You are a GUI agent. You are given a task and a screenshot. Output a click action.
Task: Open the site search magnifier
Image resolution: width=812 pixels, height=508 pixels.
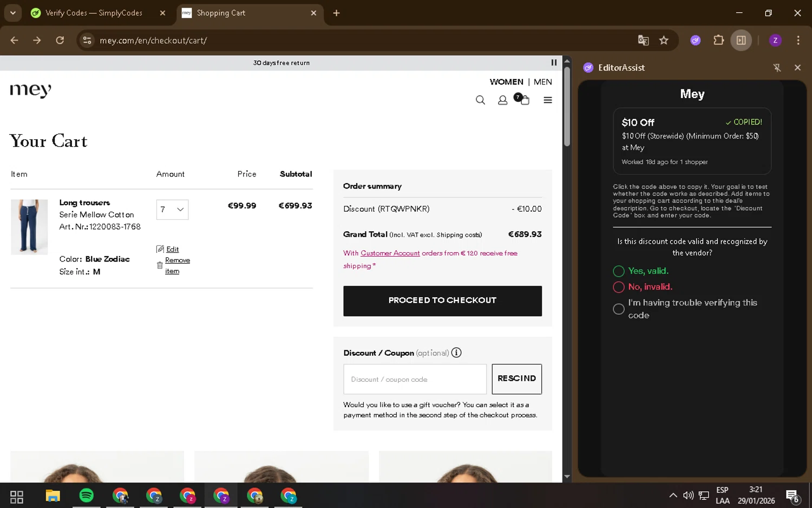480,100
